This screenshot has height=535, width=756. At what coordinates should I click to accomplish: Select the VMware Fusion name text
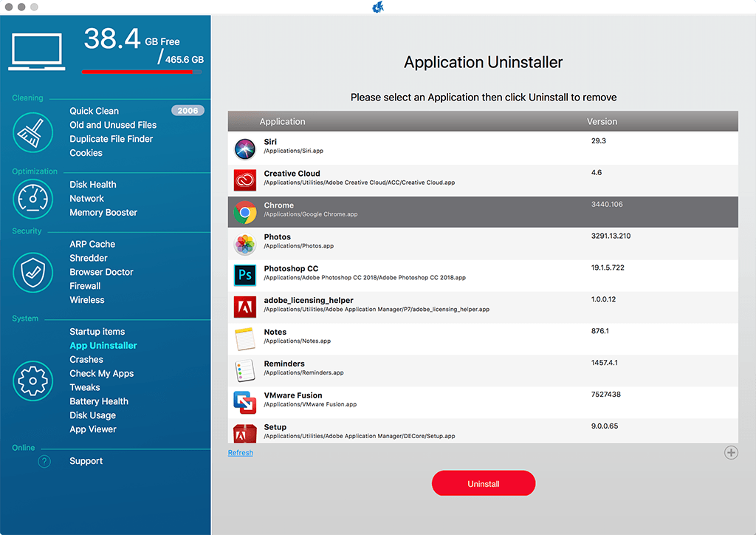(x=292, y=395)
